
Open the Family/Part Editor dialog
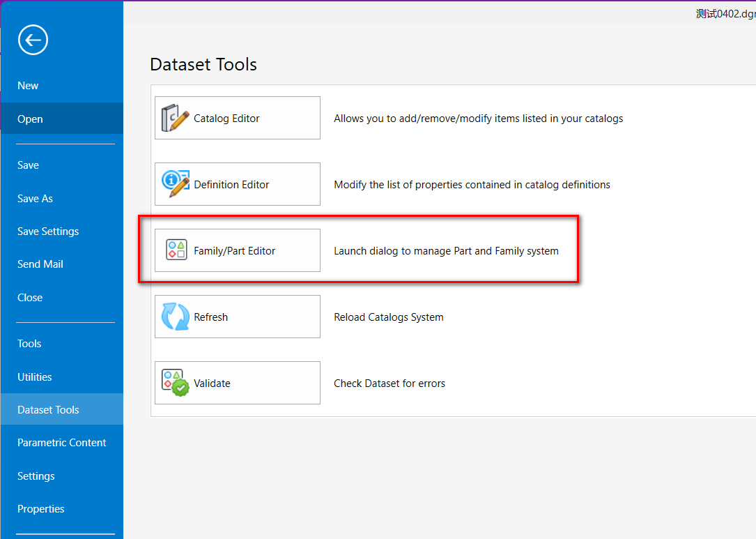[237, 250]
